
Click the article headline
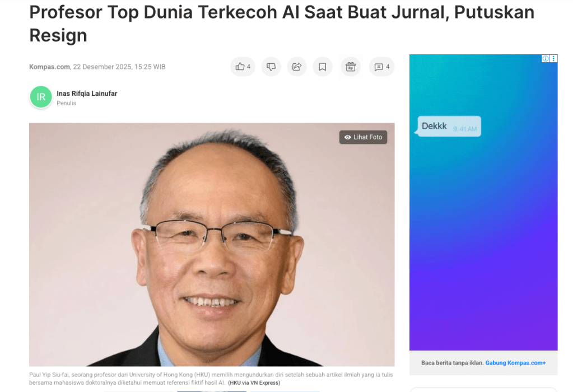[x=282, y=24]
